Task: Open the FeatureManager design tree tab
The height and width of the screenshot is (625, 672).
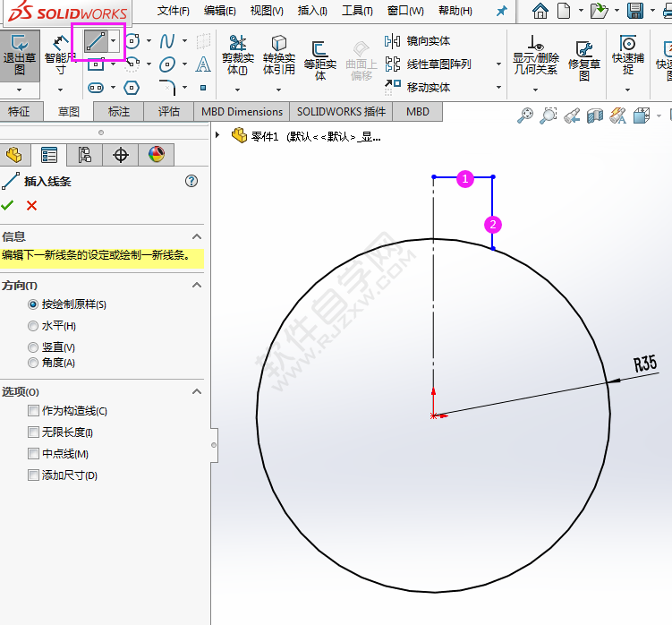Action: coord(14,155)
